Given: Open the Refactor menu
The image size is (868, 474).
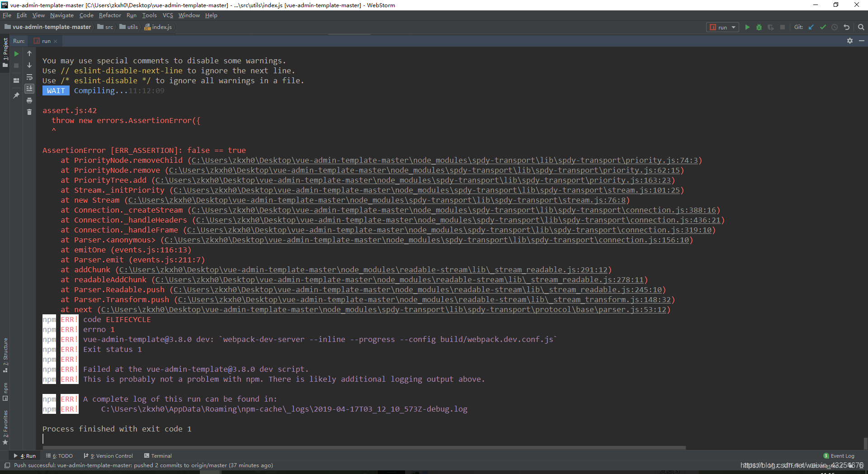Looking at the screenshot, I should (x=110, y=15).
